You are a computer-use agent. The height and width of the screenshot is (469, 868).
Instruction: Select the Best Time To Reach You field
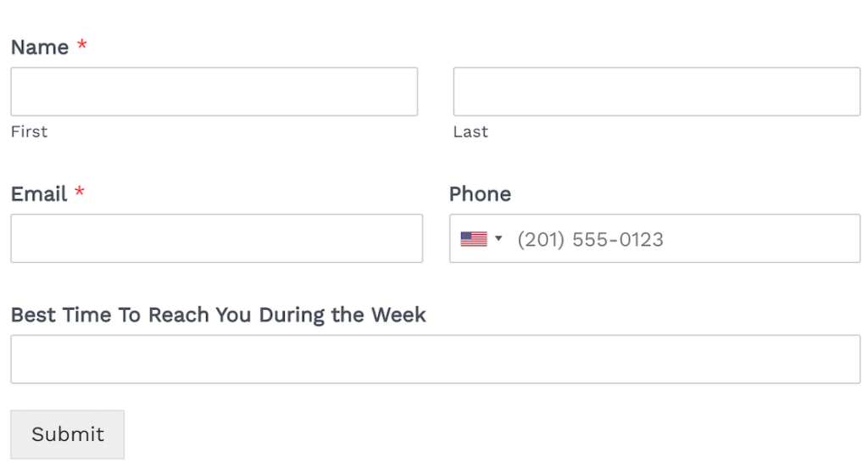tap(435, 359)
